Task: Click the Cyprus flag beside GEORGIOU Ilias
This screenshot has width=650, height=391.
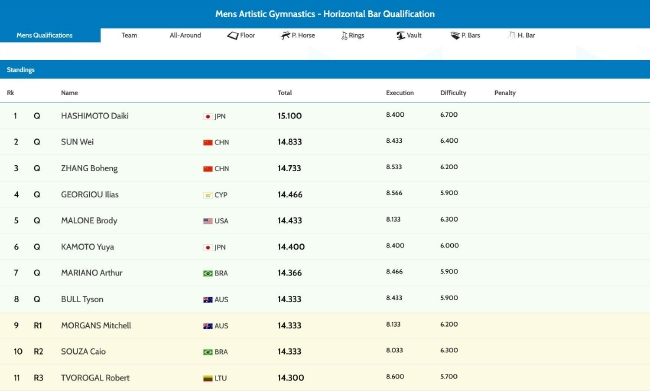Action: click(x=208, y=195)
